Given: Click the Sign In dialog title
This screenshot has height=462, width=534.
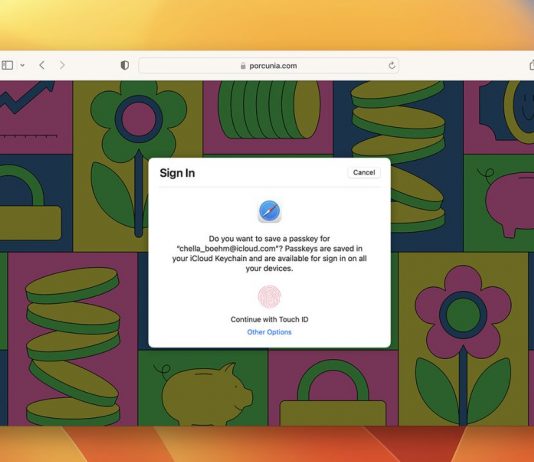Looking at the screenshot, I should pos(177,173).
